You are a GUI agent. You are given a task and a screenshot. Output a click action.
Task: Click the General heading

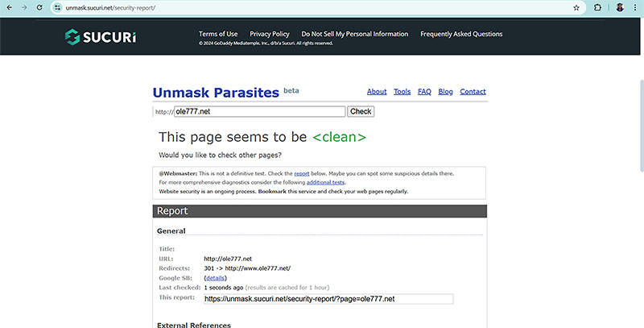171,231
